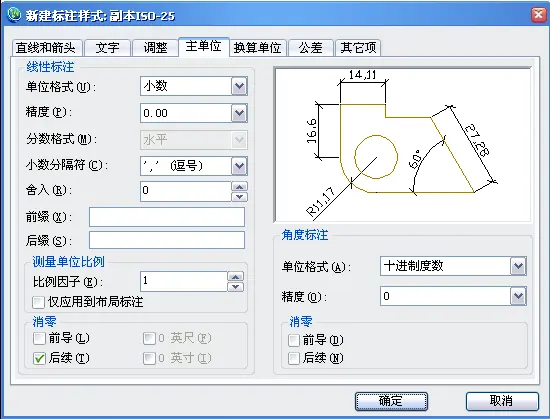Uncheck linear 消零 后续(T) checkbox
Viewport: 550px width, 419px height.
tap(39, 358)
